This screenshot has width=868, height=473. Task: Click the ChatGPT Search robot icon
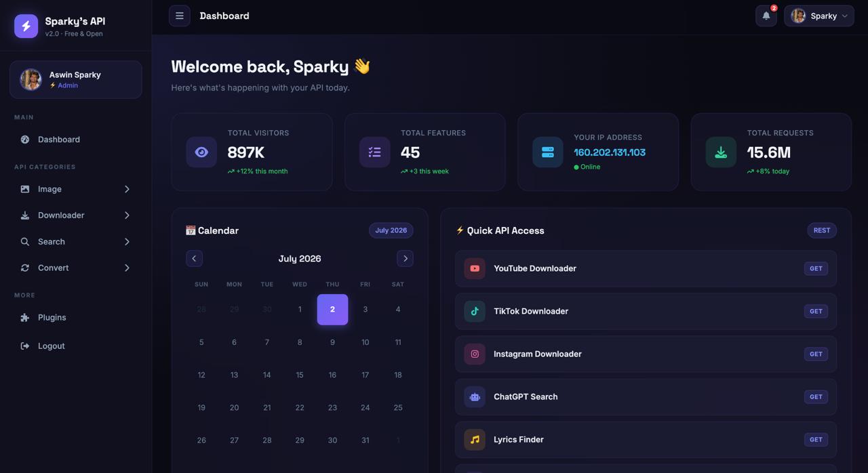(475, 396)
